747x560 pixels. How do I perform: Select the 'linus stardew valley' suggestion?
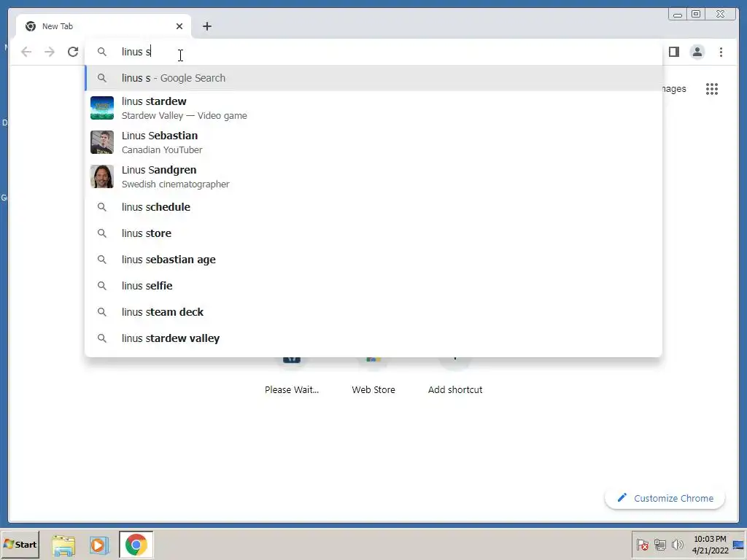click(x=373, y=338)
